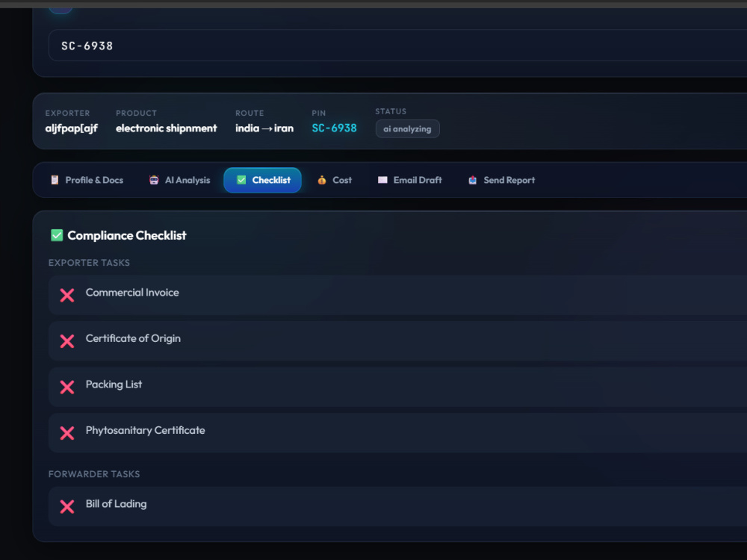Viewport: 747px width, 560px height.
Task: Click the product text electronic shipnment
Action: [167, 128]
